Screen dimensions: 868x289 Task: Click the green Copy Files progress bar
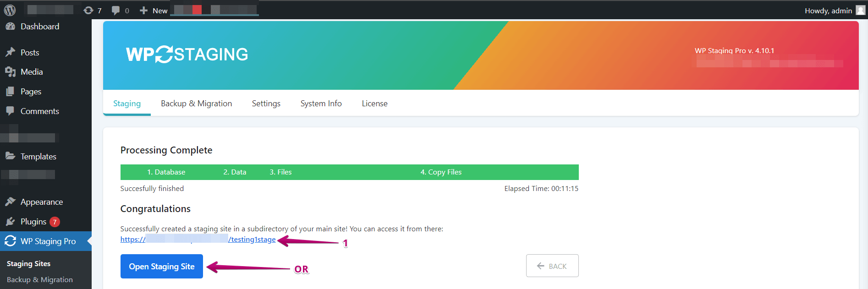pos(441,172)
